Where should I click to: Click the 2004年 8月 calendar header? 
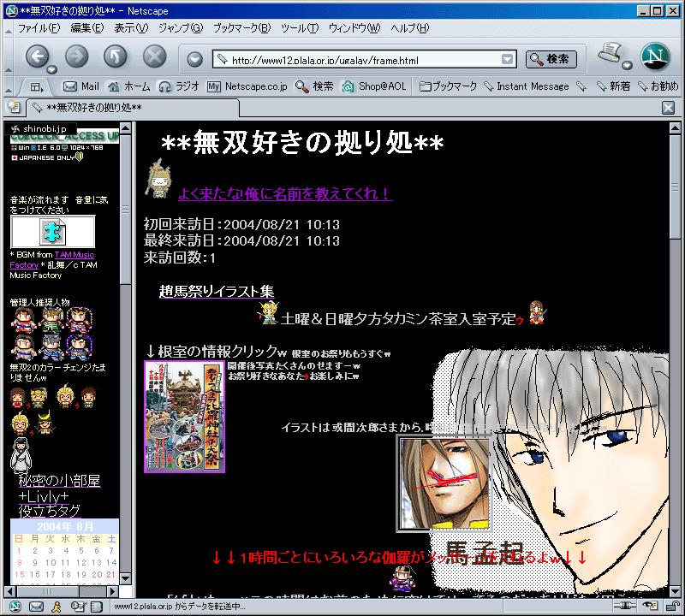pos(65,526)
